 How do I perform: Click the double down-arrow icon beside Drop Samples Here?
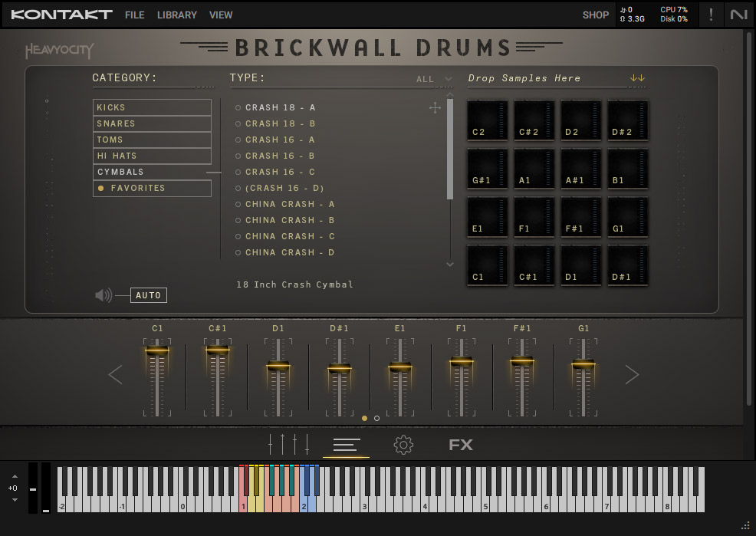(637, 77)
